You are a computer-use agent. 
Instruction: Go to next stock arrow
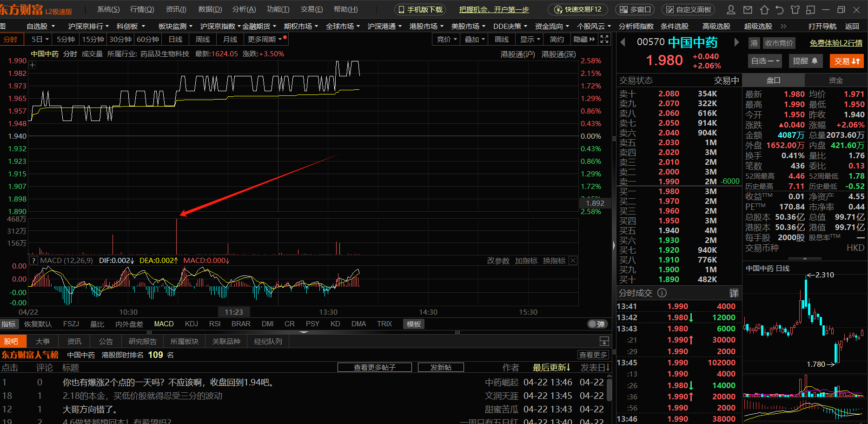(736, 42)
